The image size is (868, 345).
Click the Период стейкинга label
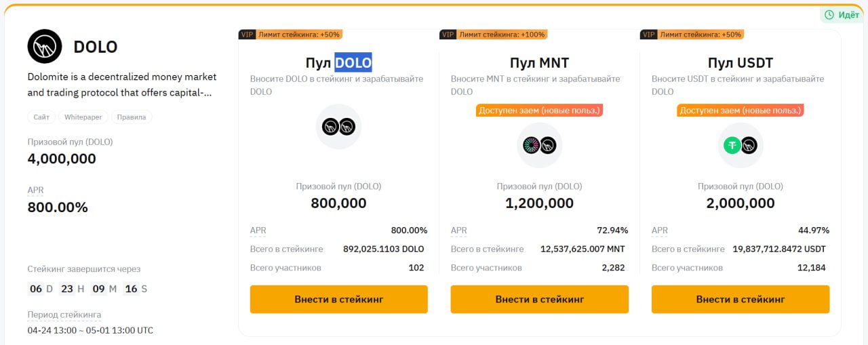click(x=64, y=314)
